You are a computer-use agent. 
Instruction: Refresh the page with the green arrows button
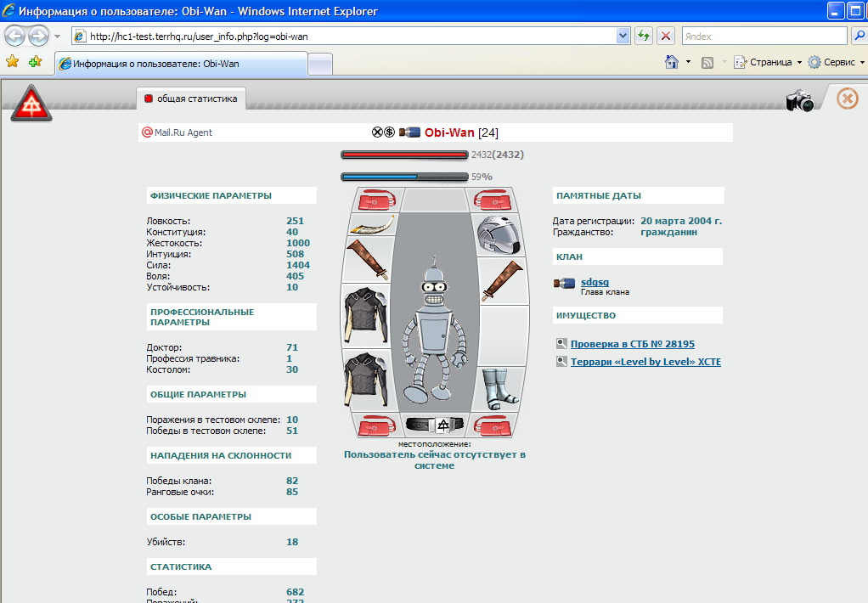pos(643,36)
